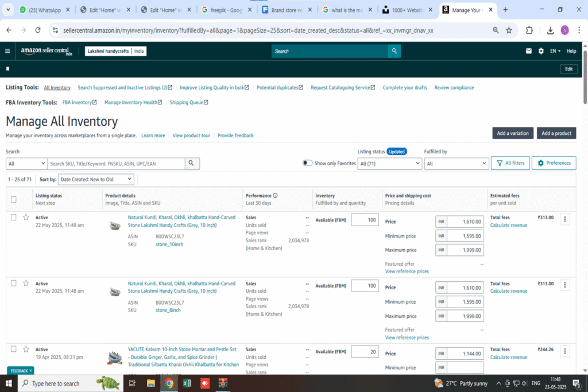Switch to the freepik Google tab
The height and width of the screenshot is (392, 588).
[x=226, y=10]
